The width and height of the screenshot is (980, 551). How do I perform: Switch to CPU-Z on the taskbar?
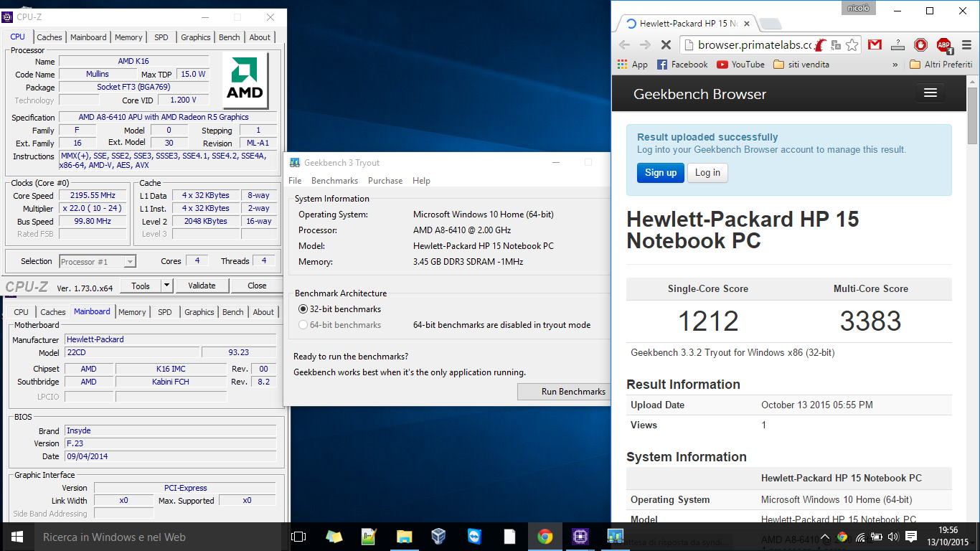[x=580, y=537]
